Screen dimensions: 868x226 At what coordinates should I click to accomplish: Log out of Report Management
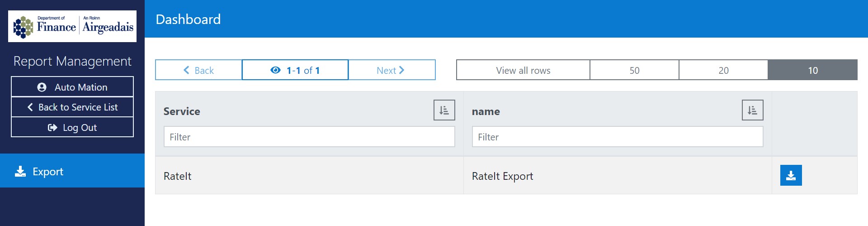72,128
